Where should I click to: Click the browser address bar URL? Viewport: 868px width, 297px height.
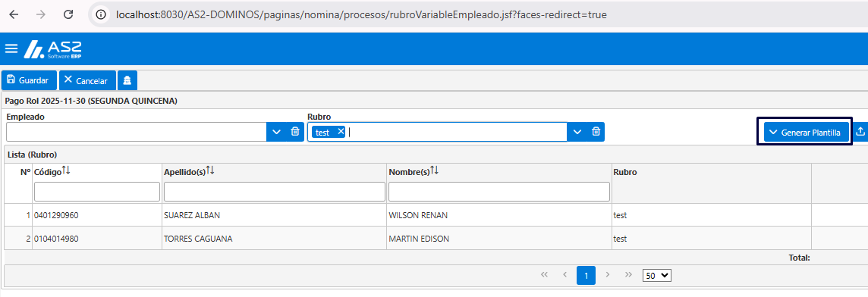[361, 15]
